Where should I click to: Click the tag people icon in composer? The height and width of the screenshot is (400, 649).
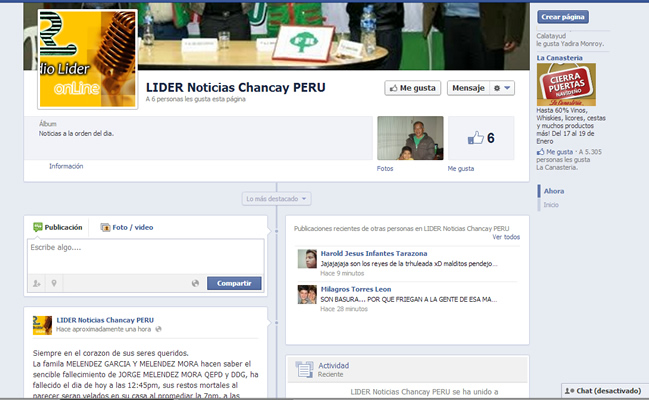(36, 284)
